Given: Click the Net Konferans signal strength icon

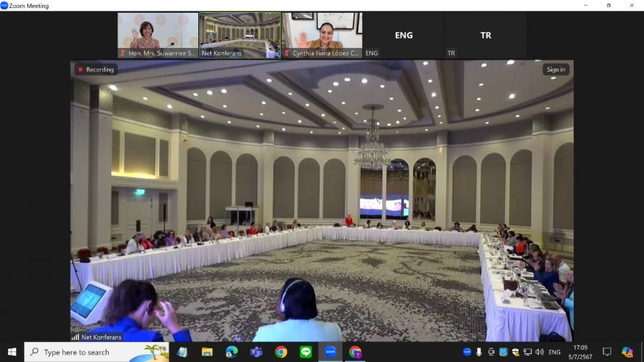Looking at the screenshot, I should (75, 337).
